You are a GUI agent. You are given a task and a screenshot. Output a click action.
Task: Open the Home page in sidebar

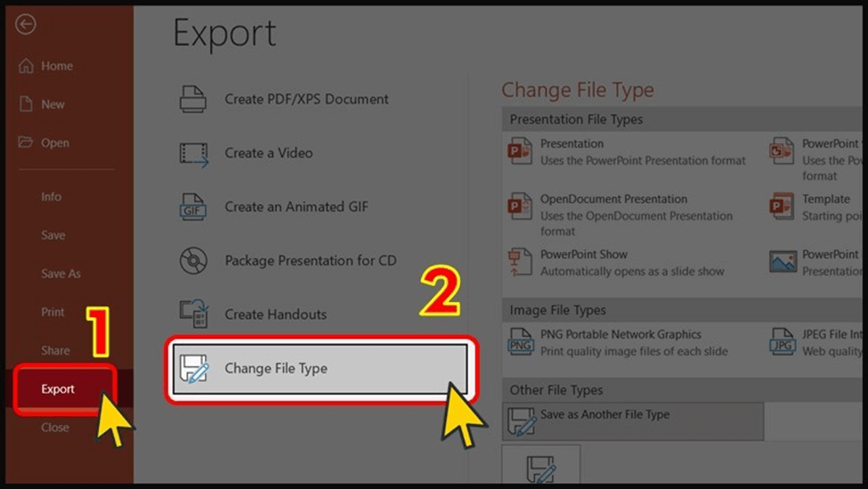(x=57, y=66)
